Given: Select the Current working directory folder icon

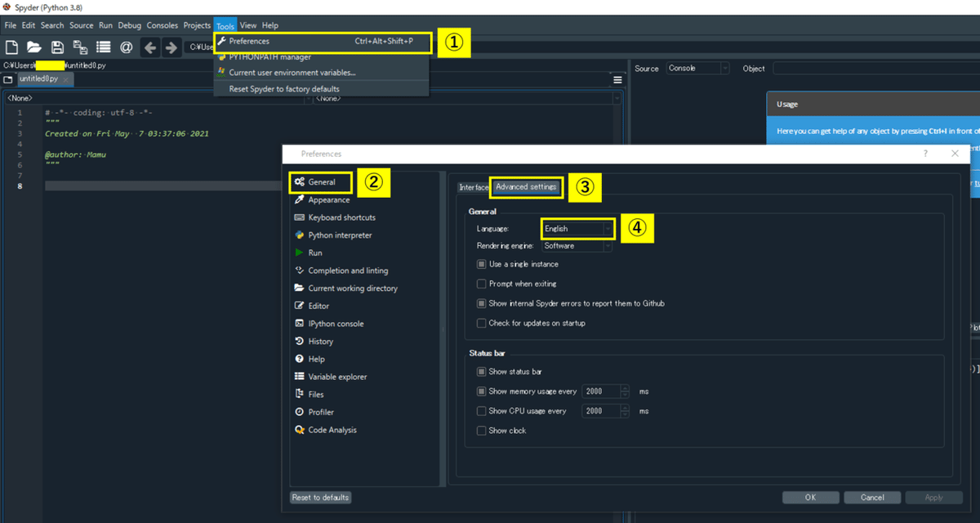Looking at the screenshot, I should coord(300,288).
